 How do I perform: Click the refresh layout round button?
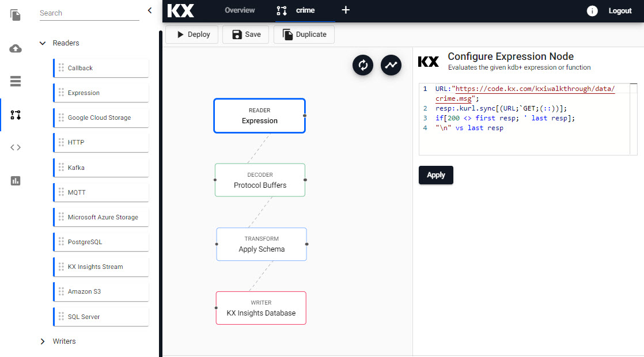(x=363, y=65)
